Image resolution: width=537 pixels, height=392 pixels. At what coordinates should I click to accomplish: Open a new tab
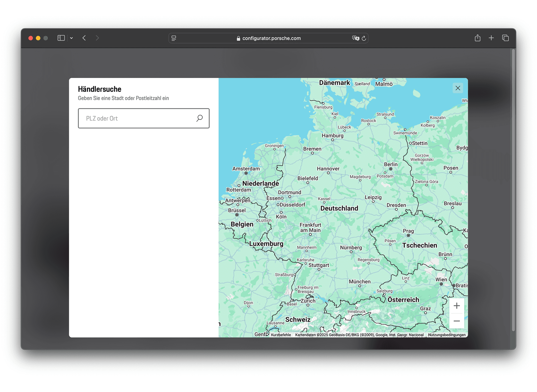[x=491, y=38]
